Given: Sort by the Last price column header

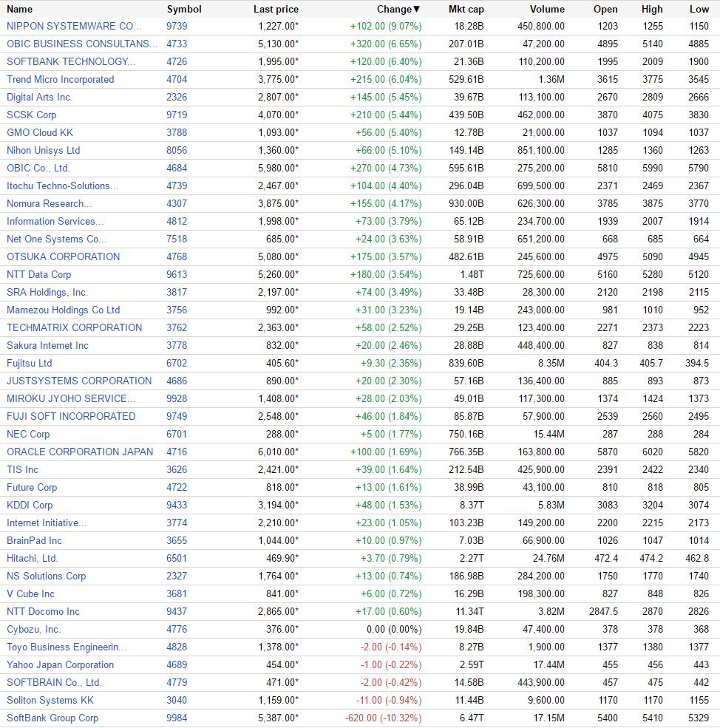Looking at the screenshot, I should [x=276, y=9].
